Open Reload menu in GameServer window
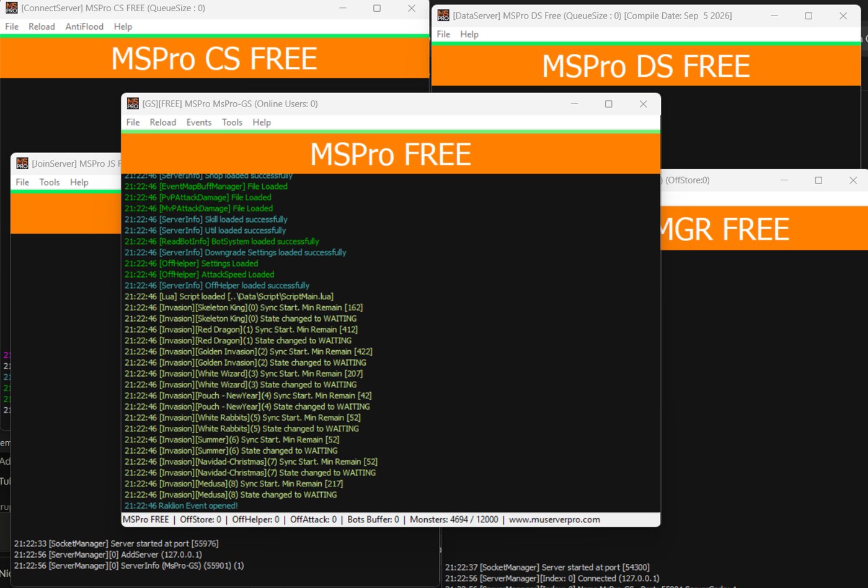The height and width of the screenshot is (588, 868). point(163,123)
